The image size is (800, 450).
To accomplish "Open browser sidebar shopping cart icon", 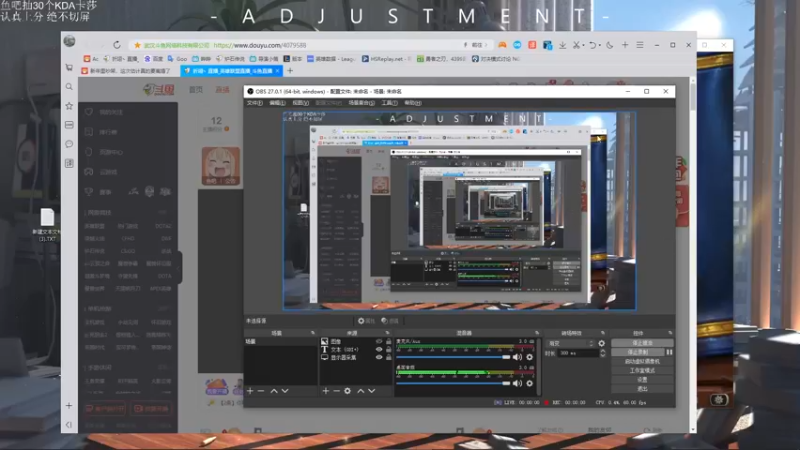I will [x=69, y=67].
